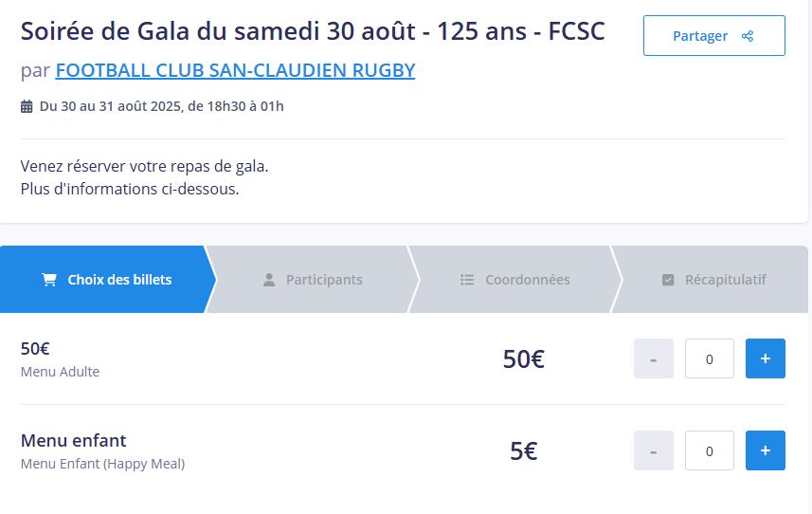This screenshot has height=514, width=812.
Task: Focus the Menu enfant quantity field
Action: [710, 450]
